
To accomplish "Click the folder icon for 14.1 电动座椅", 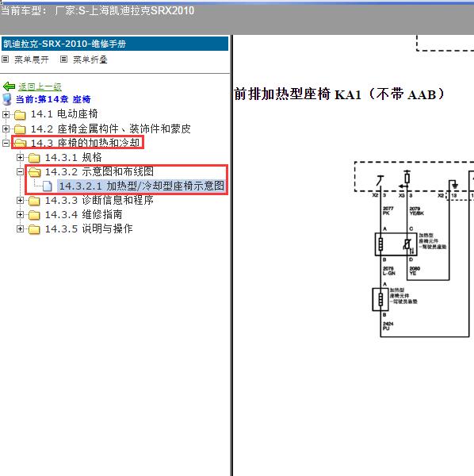I will (x=20, y=115).
